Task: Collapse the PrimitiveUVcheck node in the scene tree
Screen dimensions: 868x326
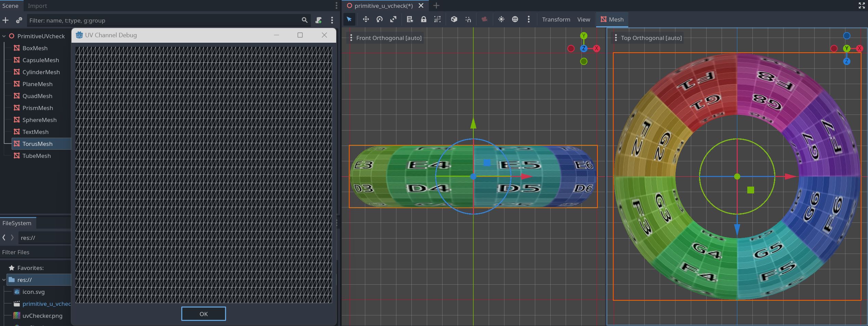Action: pos(4,36)
